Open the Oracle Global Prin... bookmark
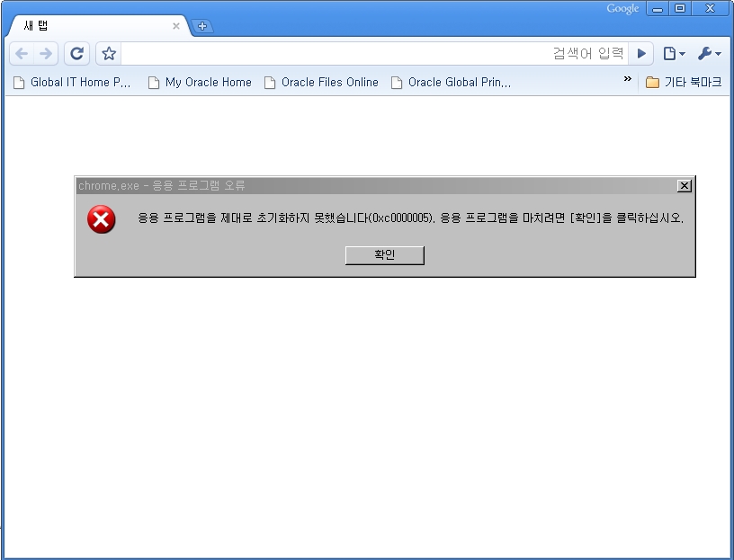 (x=451, y=83)
